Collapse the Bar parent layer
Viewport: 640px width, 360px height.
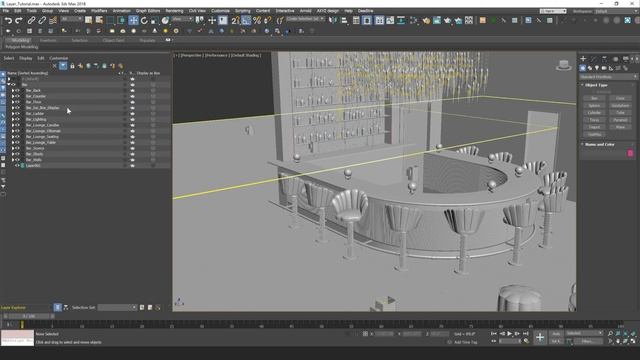(x=9, y=84)
